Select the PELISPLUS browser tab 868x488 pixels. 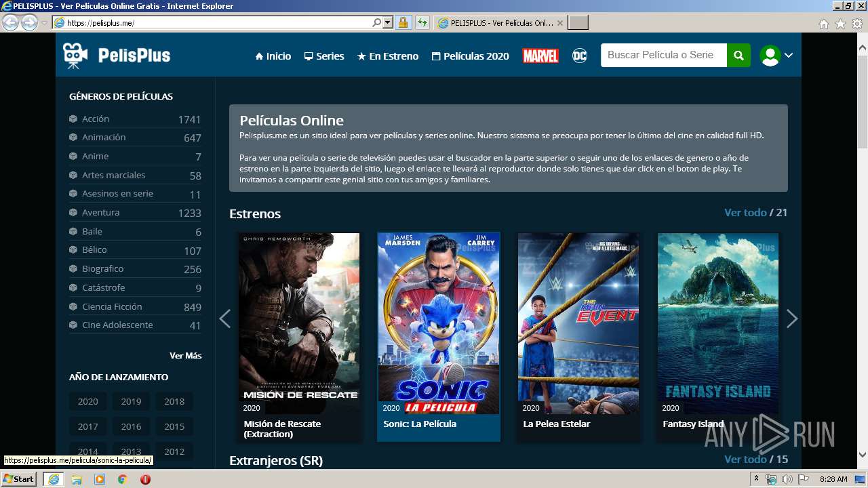click(500, 23)
